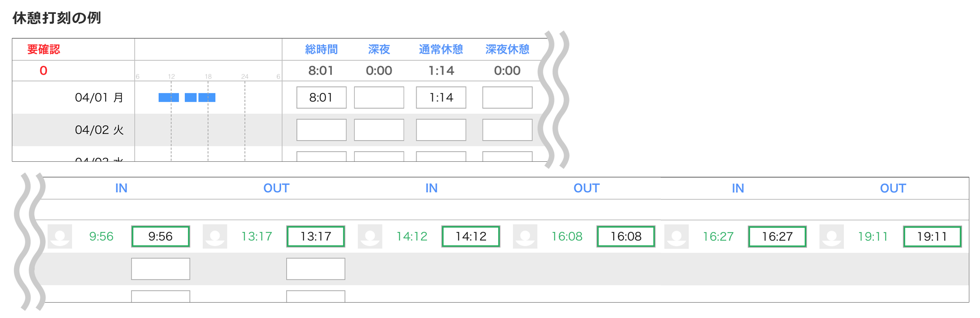Viewport: 980px width, 318px height.
Task: Click the avatar icon beside 13:17 OUT
Action: click(x=215, y=237)
